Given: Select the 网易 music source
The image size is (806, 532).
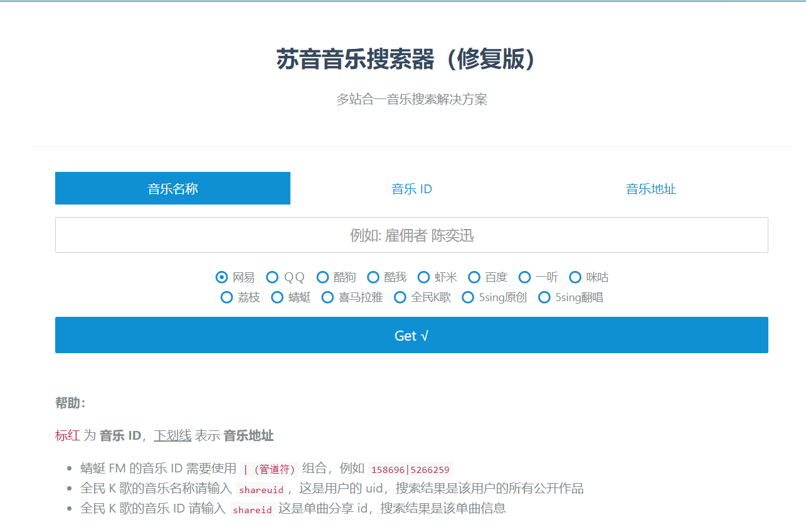Looking at the screenshot, I should 222,277.
